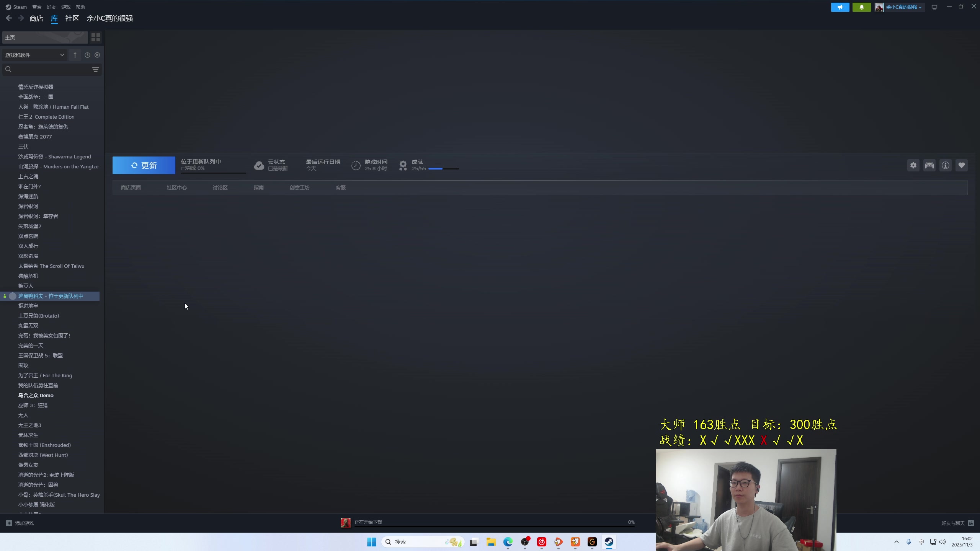Open game settings gear icon
Image resolution: width=980 pixels, height=551 pixels.
tap(913, 165)
